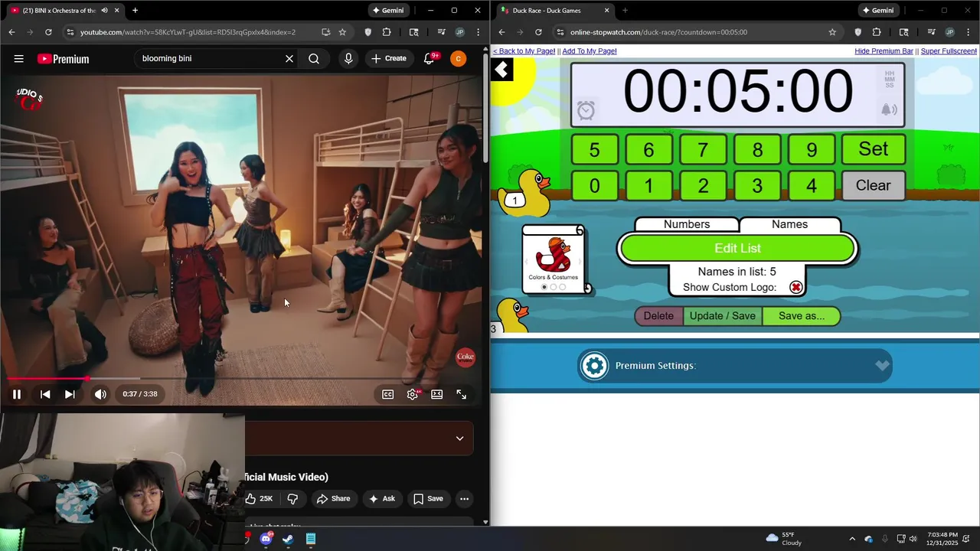Start voice search with microphone icon
The width and height of the screenshot is (980, 551).
coord(348,59)
